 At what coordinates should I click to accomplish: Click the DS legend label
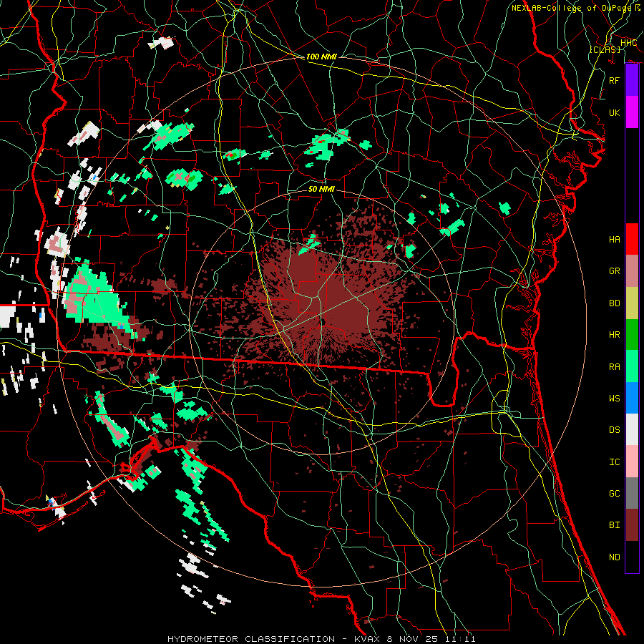614,430
